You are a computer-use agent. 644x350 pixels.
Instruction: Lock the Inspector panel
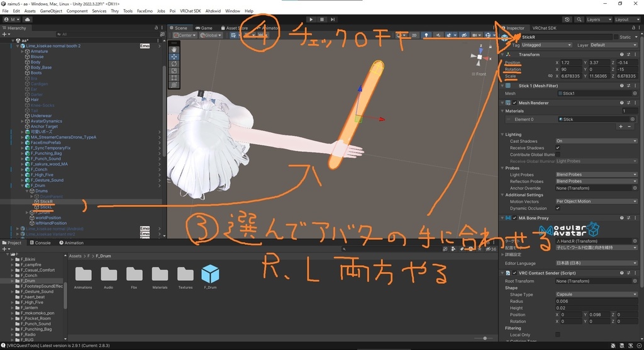pos(633,28)
